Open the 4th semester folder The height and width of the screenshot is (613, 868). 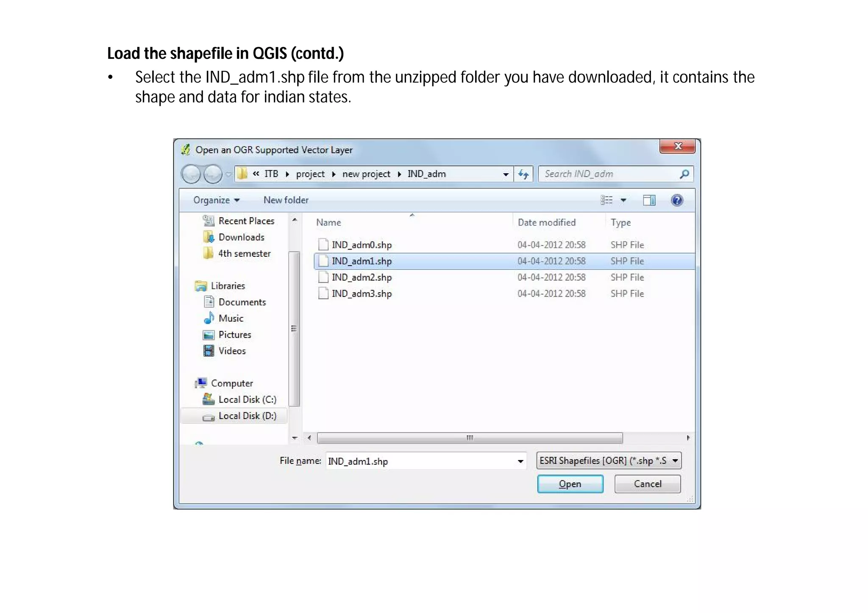[244, 253]
